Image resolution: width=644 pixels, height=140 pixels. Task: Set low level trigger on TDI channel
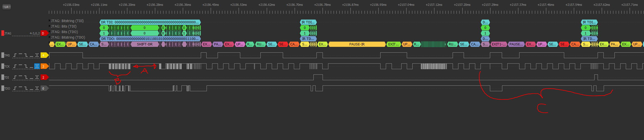[x=31, y=77]
